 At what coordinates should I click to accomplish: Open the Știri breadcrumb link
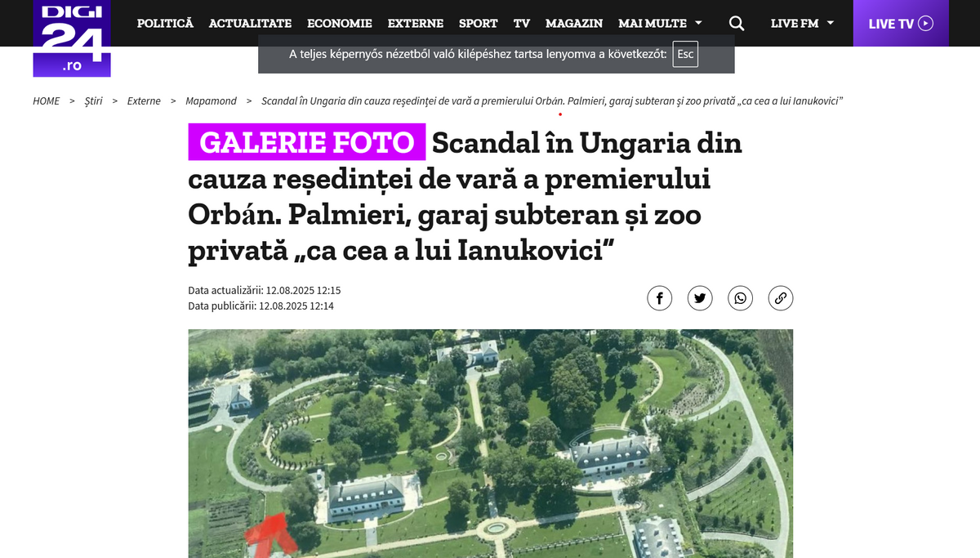point(94,101)
